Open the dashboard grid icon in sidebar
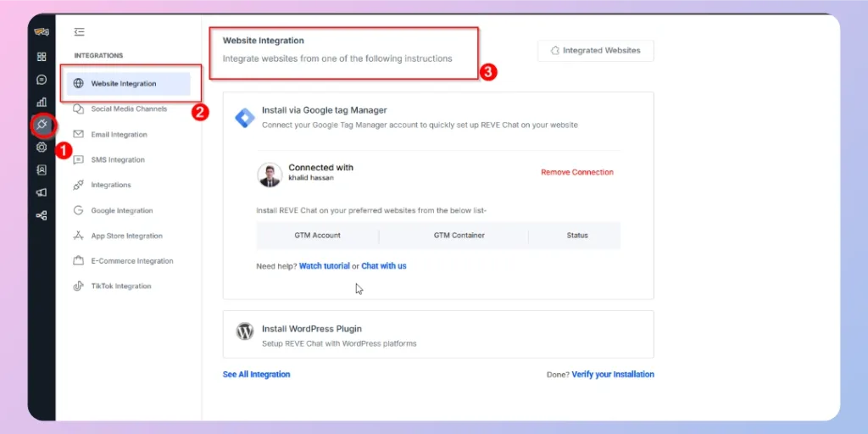 (42, 57)
